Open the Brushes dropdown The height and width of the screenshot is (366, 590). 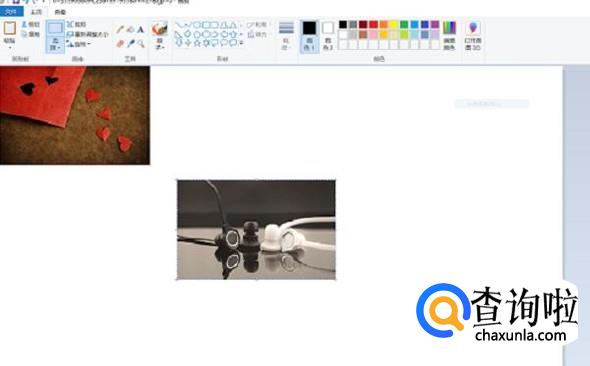tap(160, 36)
